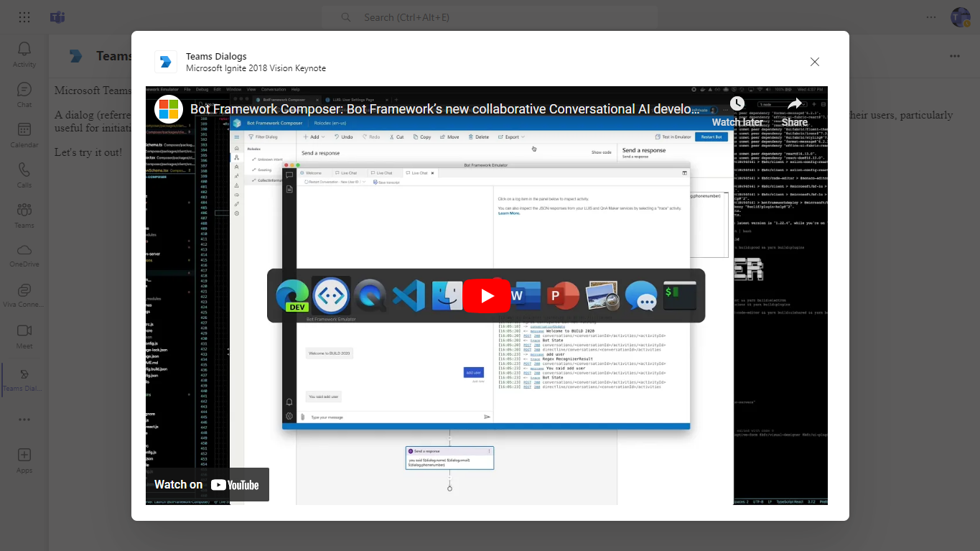Open the tab's more options ellipsis behind the dialog
The height and width of the screenshot is (551, 980).
(x=955, y=56)
